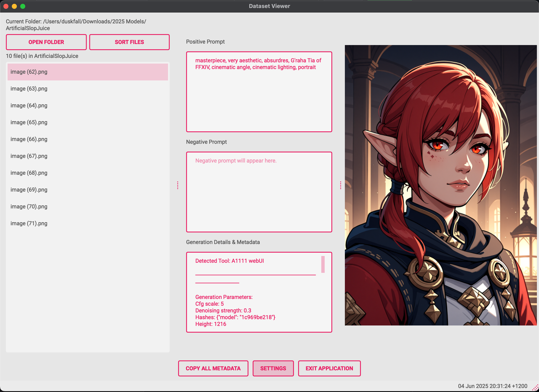The image size is (539, 392).
Task: Choose image (64).png from list
Action: pos(29,105)
